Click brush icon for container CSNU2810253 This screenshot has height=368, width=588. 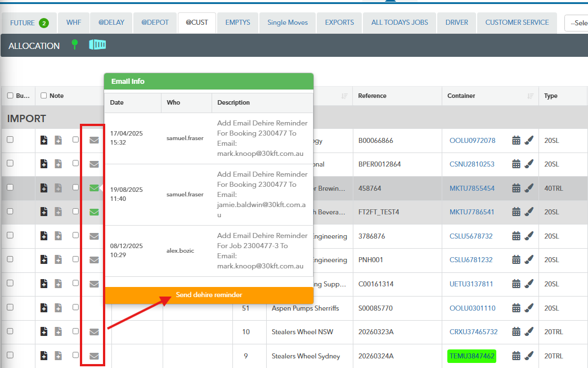(x=529, y=164)
